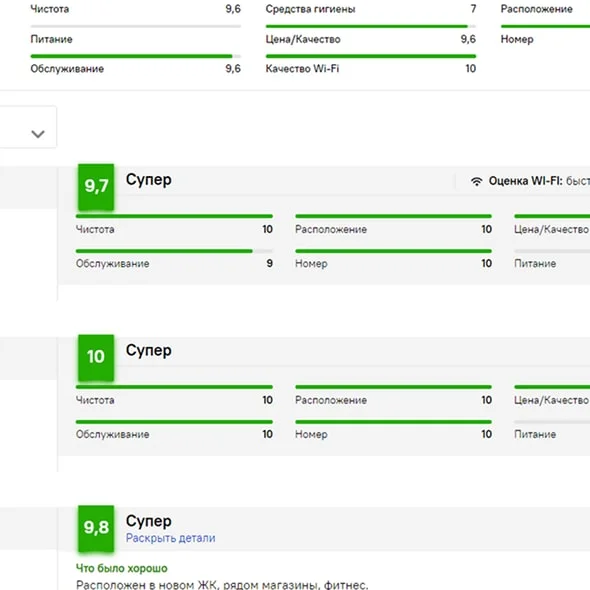Click Расположение label in the summary section
Image resolution: width=590 pixels, height=590 pixels.
pos(537,9)
